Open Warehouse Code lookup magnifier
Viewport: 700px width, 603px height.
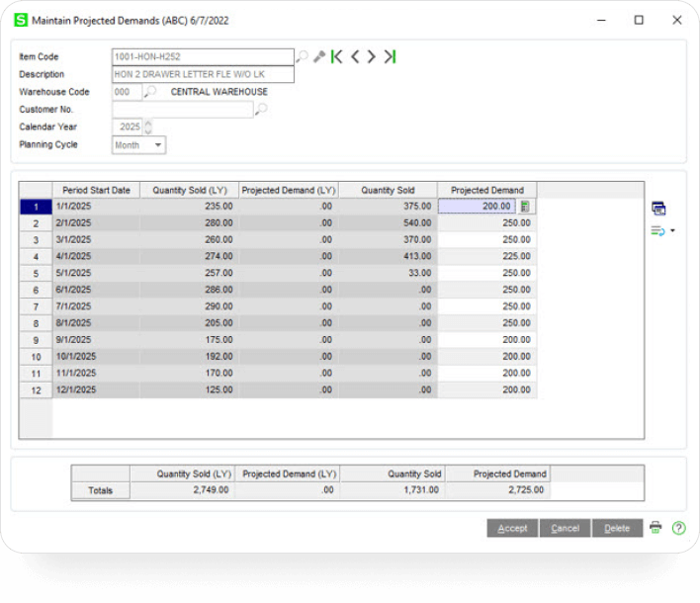(x=151, y=92)
